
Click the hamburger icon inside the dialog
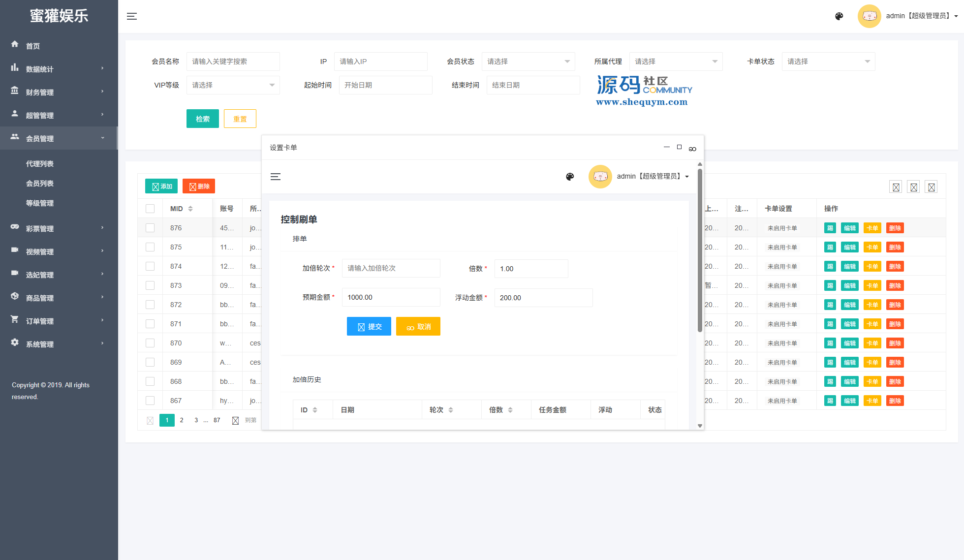tap(276, 177)
